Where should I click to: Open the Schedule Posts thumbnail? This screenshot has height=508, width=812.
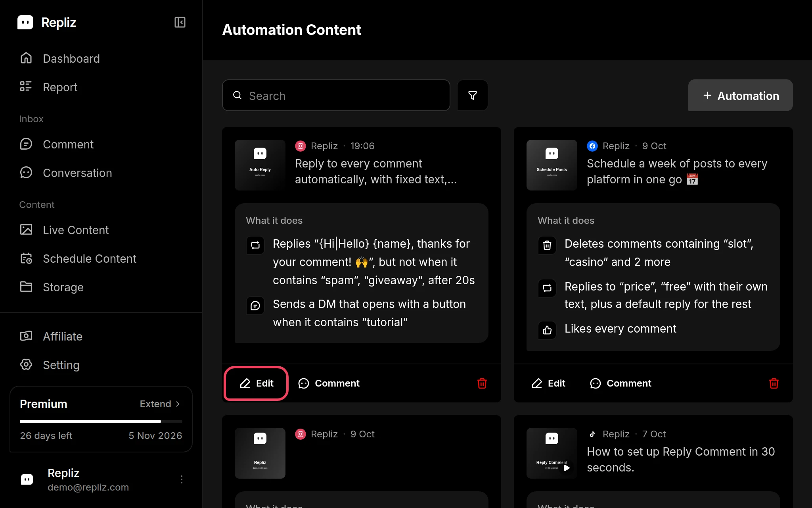[552, 165]
